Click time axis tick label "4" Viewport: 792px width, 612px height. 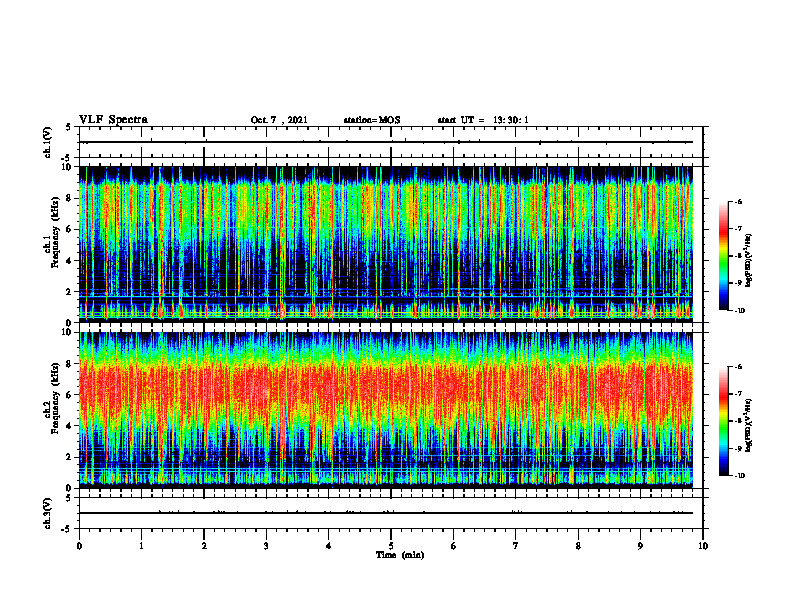click(x=329, y=546)
